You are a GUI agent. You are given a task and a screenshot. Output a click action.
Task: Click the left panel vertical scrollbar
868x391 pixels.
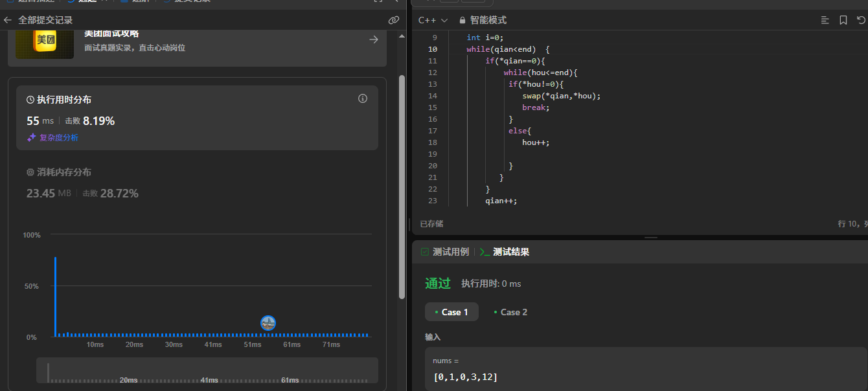click(402, 188)
